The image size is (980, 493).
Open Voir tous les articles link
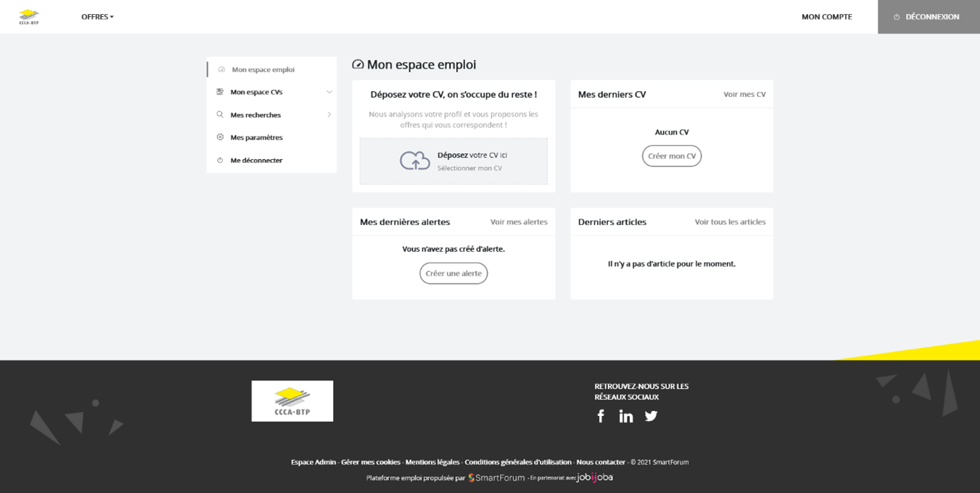click(730, 222)
